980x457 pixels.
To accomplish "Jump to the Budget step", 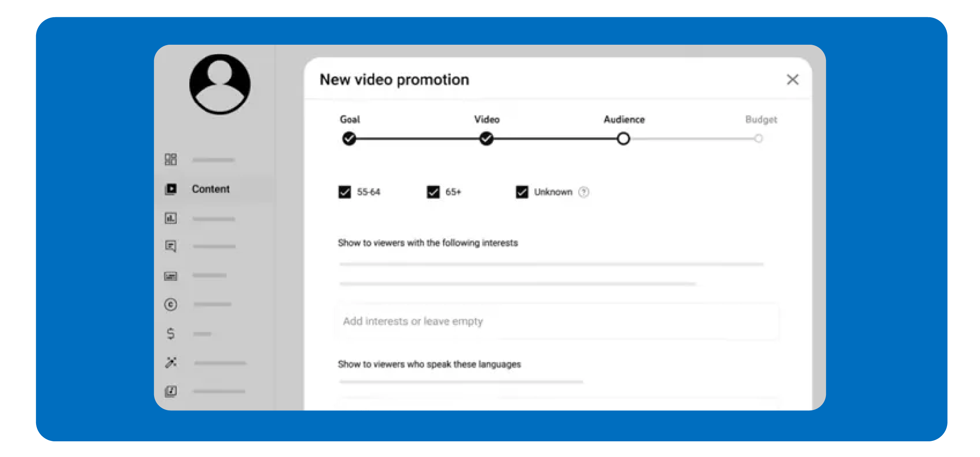I will click(x=759, y=138).
